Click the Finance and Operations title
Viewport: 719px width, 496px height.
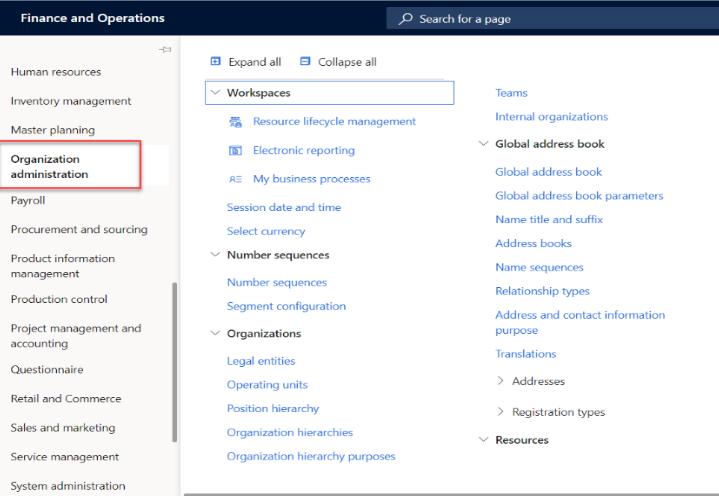(93, 18)
